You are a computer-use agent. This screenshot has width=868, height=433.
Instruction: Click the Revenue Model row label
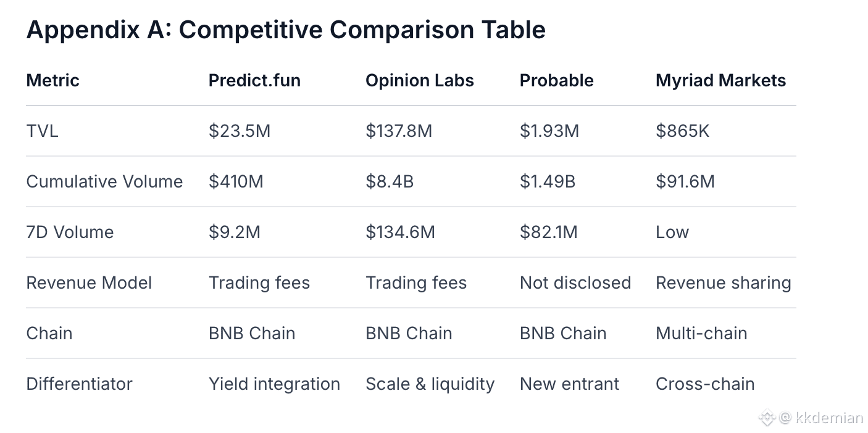(89, 282)
